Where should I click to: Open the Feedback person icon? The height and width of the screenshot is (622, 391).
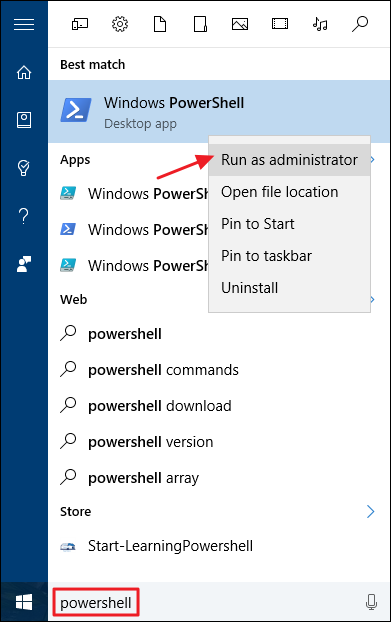pos(24,264)
